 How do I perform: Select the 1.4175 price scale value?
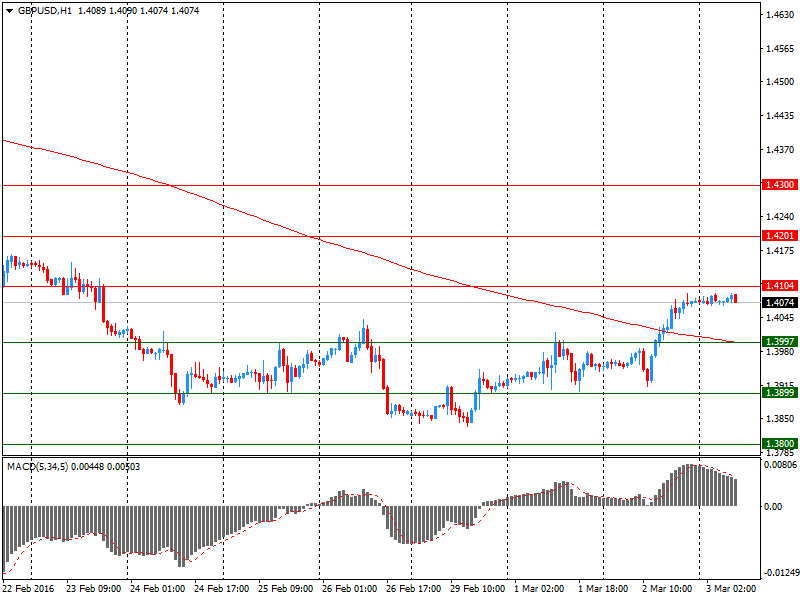780,251
